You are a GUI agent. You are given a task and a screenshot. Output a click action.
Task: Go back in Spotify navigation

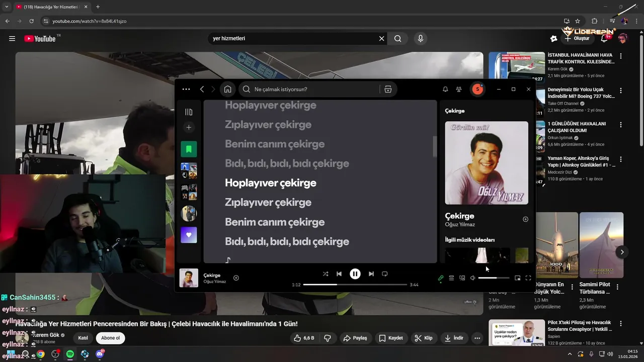pyautogui.click(x=202, y=89)
